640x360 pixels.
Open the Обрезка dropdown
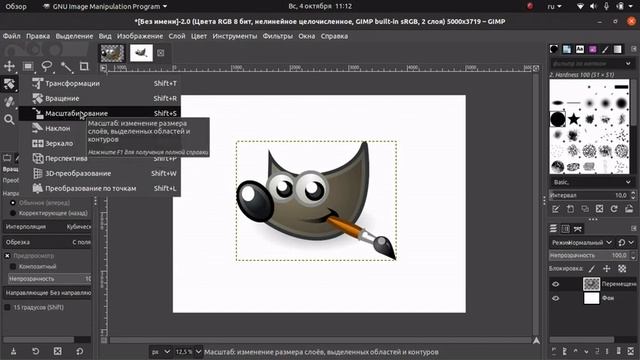tap(47, 242)
